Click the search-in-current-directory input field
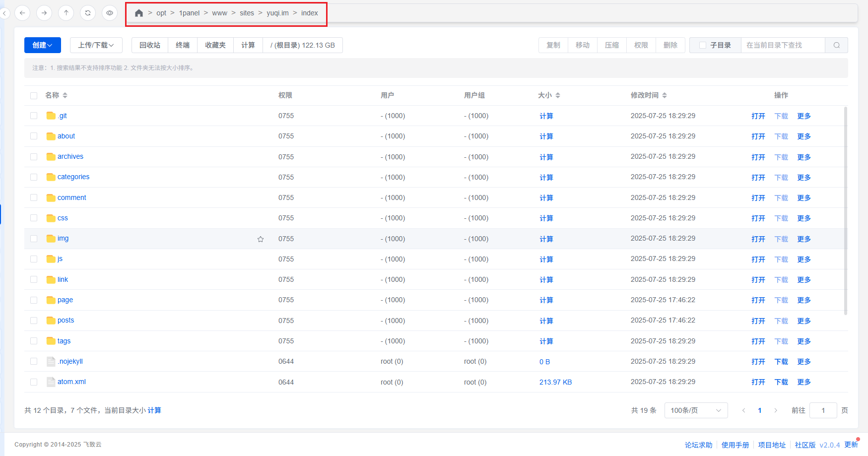868x456 pixels. pos(782,45)
